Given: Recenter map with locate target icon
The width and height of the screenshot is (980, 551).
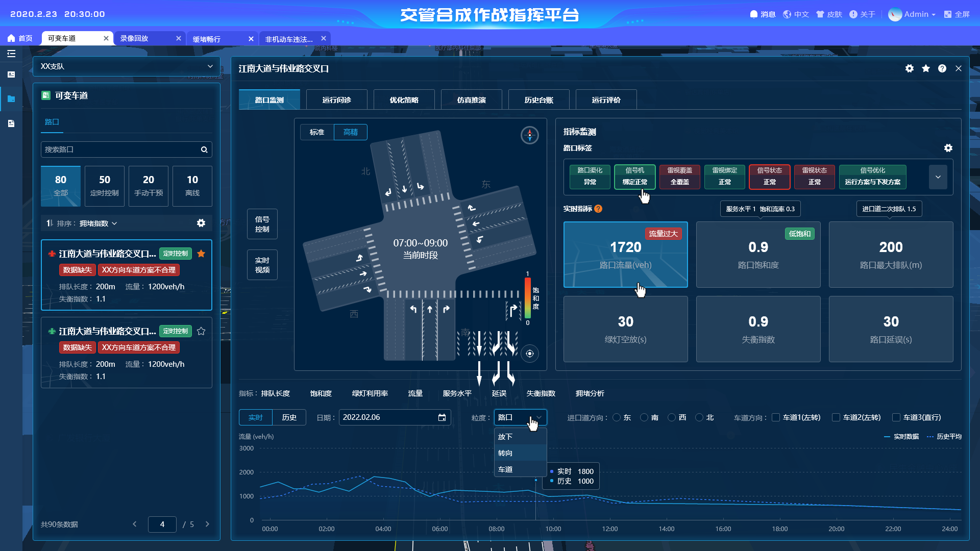Looking at the screenshot, I should point(530,354).
